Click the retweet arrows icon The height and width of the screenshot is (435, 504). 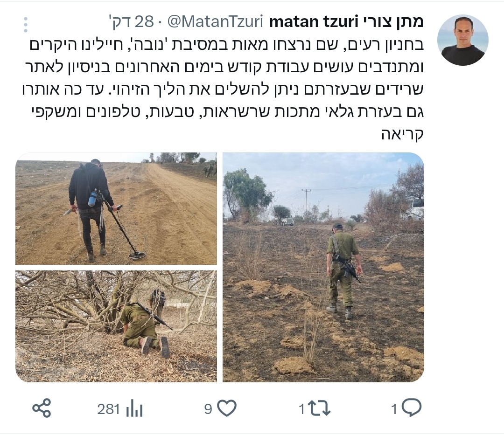click(x=319, y=408)
